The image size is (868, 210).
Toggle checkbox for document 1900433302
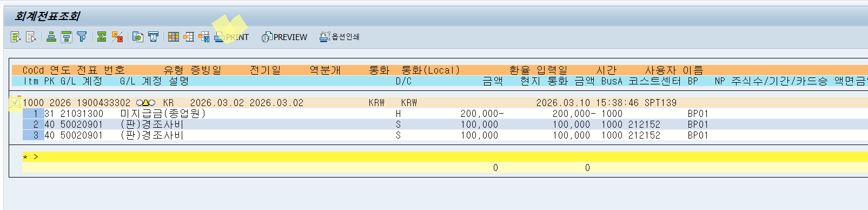(15, 102)
